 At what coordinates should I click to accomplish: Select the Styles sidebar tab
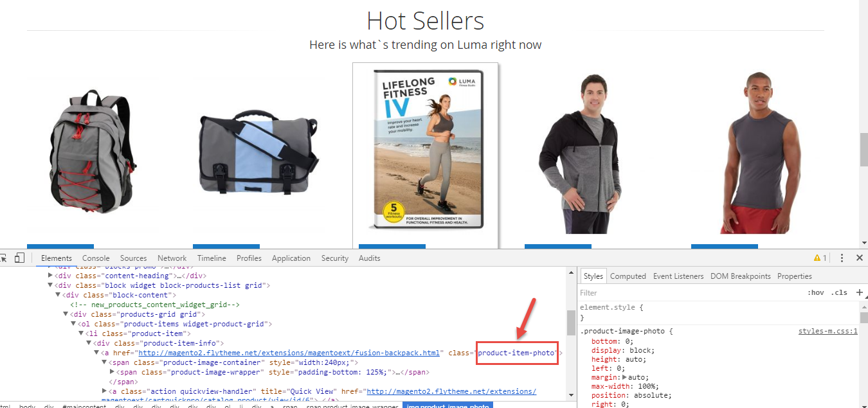[x=593, y=276]
